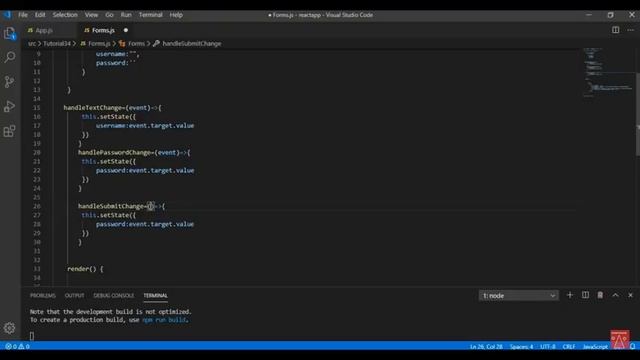Image resolution: width=640 pixels, height=360 pixels.
Task: Change indentation via Spaces: 4
Action: coord(521,347)
